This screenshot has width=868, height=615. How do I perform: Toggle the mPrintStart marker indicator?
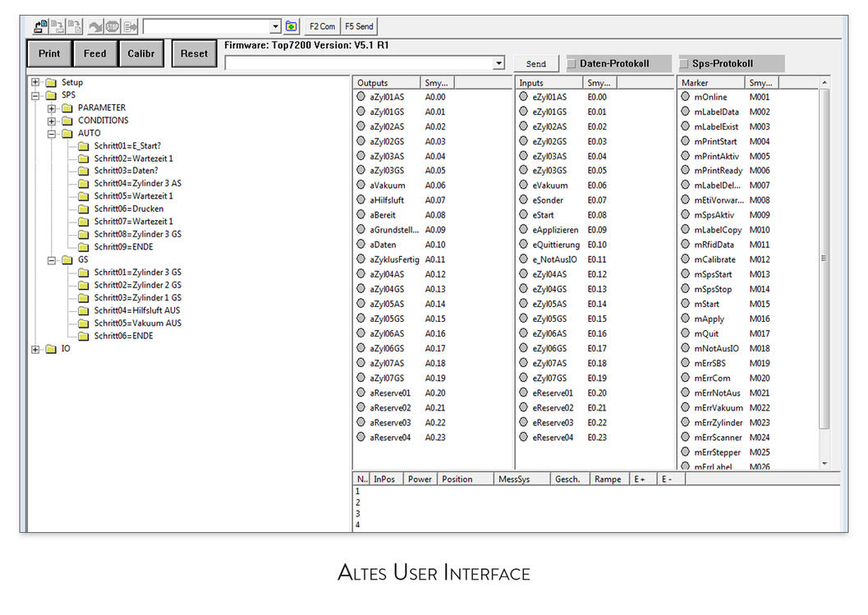(686, 140)
